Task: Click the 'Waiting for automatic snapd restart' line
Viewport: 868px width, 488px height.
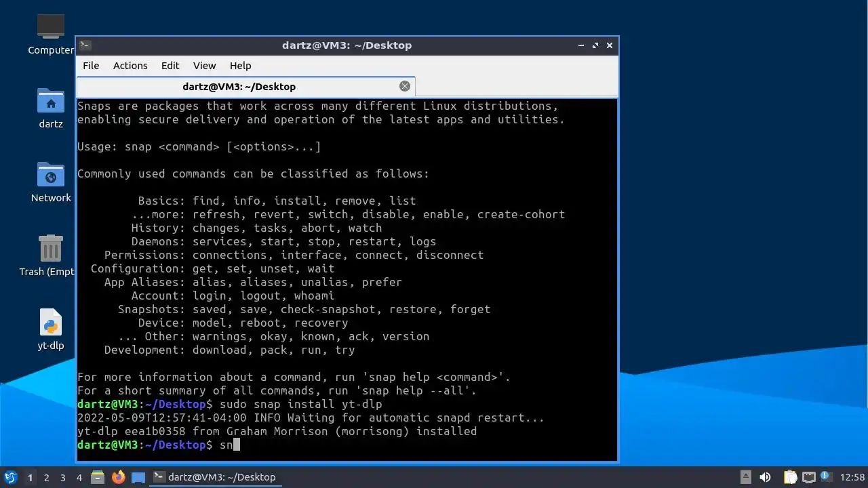Action: coord(311,418)
